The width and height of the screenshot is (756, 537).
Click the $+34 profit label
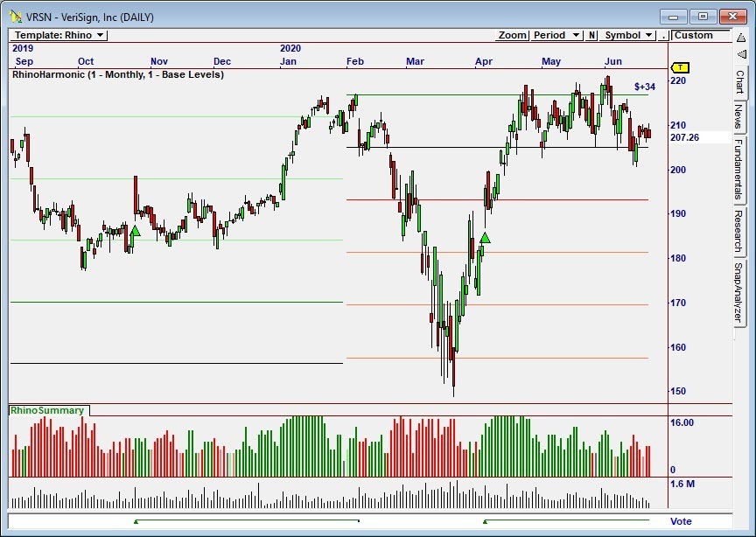click(645, 87)
